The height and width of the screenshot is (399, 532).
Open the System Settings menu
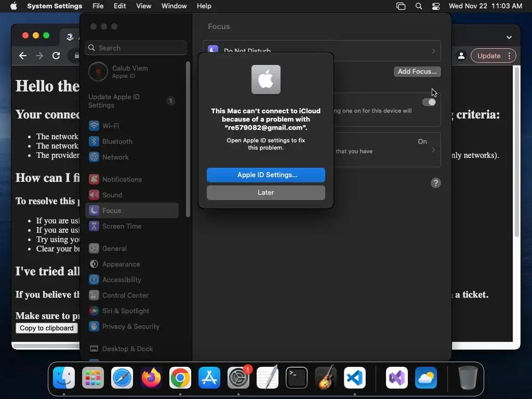click(x=55, y=6)
